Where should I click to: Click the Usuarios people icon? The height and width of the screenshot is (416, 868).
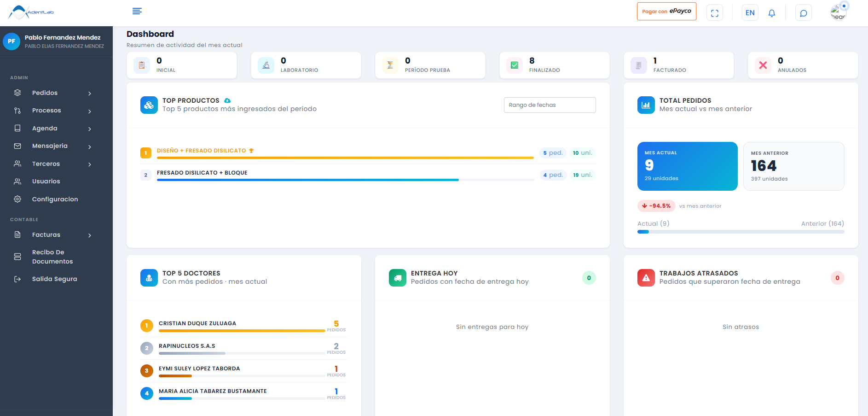click(17, 182)
